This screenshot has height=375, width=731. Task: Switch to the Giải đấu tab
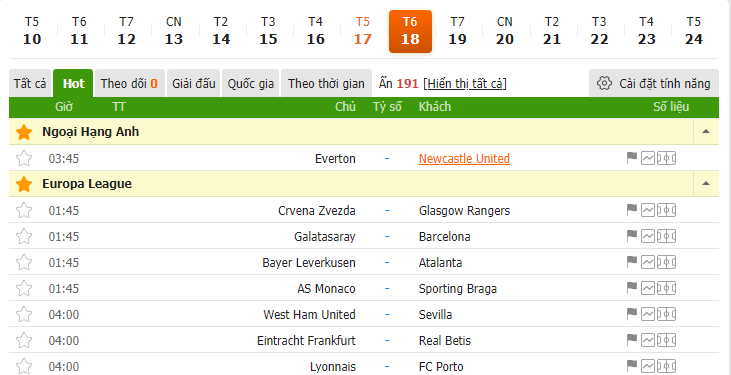pyautogui.click(x=193, y=83)
